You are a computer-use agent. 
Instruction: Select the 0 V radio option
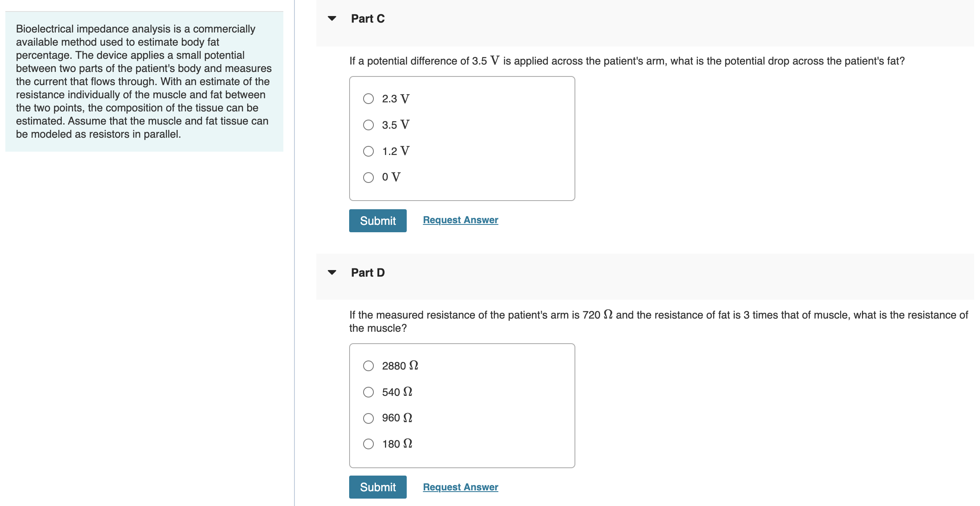368,177
